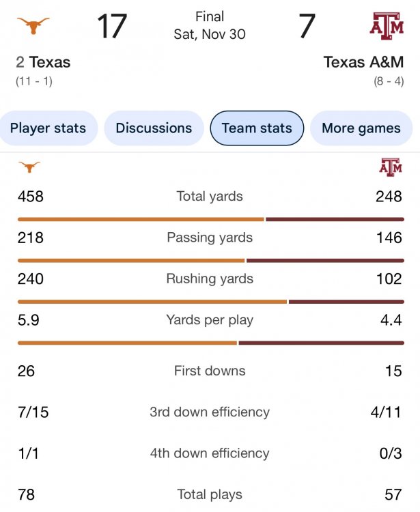Open the Player stats tab

coord(48,128)
